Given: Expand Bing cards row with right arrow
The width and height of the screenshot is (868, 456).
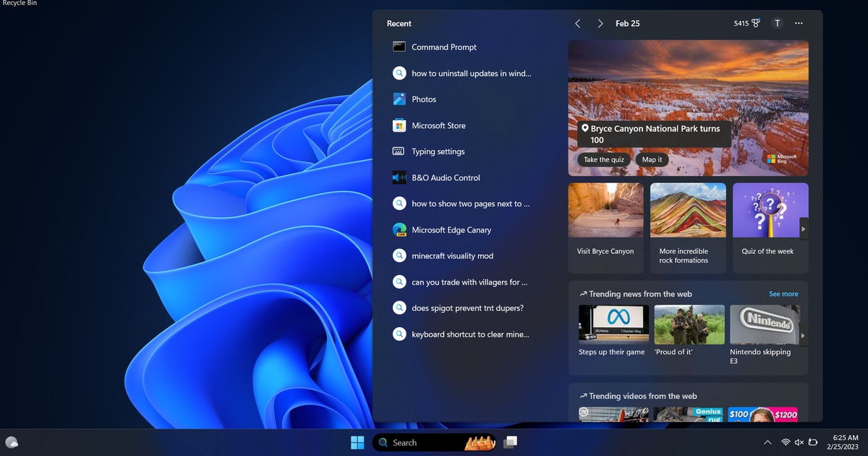Looking at the screenshot, I should coord(804,229).
